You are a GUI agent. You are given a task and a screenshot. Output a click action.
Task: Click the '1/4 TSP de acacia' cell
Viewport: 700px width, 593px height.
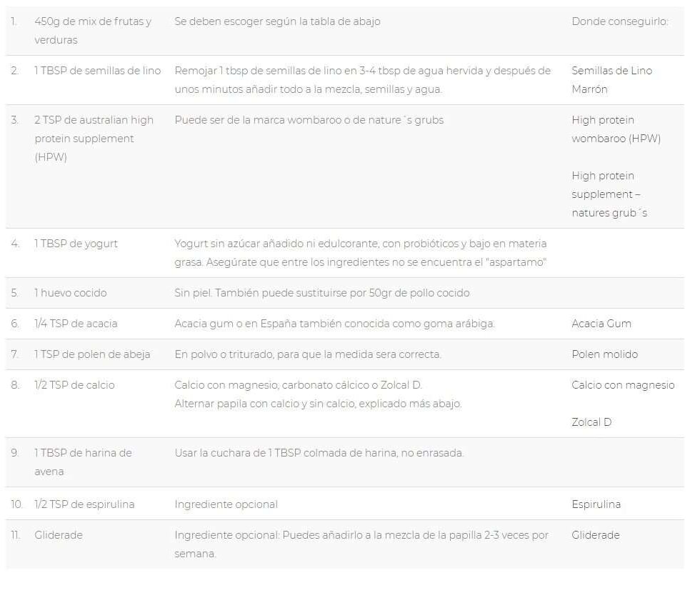(x=76, y=324)
